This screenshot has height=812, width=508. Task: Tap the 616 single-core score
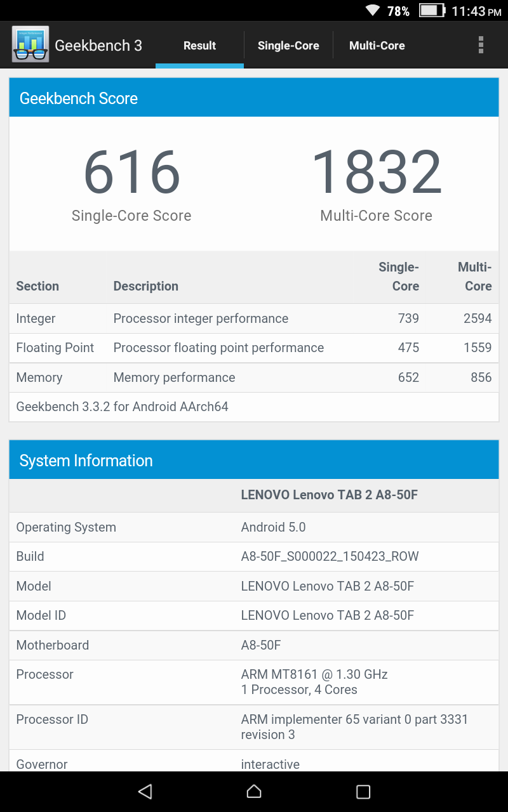(131, 172)
